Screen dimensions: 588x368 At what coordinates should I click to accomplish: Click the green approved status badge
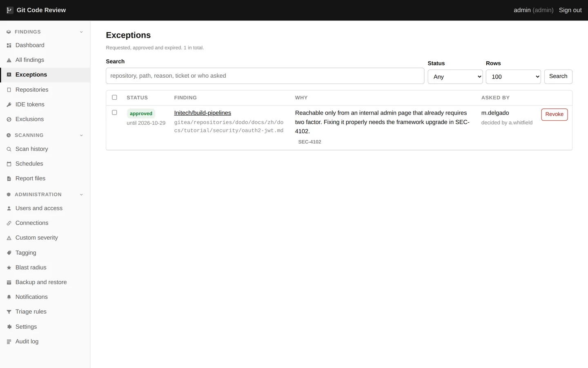(x=141, y=114)
